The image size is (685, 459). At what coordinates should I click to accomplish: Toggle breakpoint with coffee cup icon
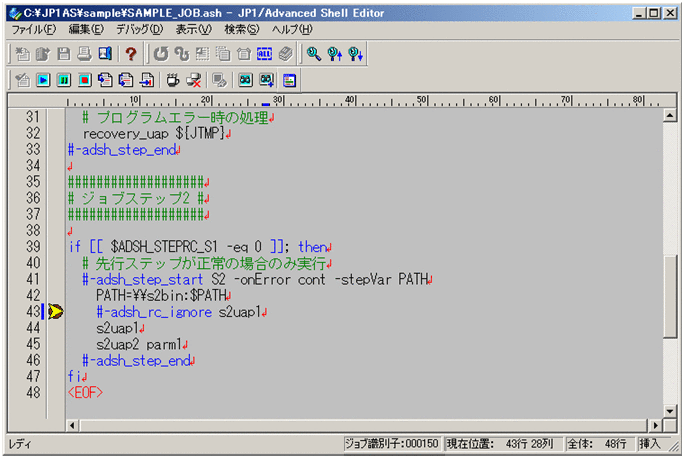[x=173, y=80]
